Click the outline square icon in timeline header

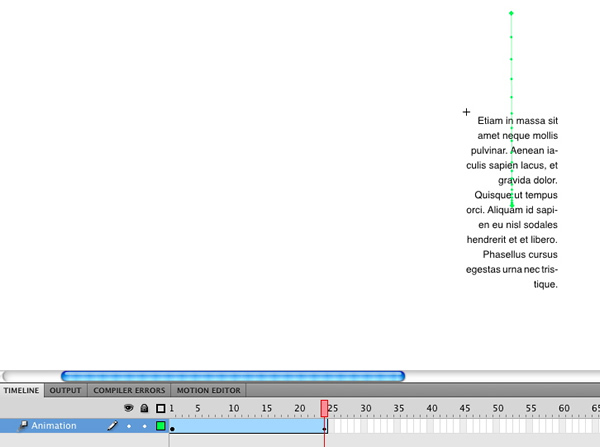tap(160, 408)
